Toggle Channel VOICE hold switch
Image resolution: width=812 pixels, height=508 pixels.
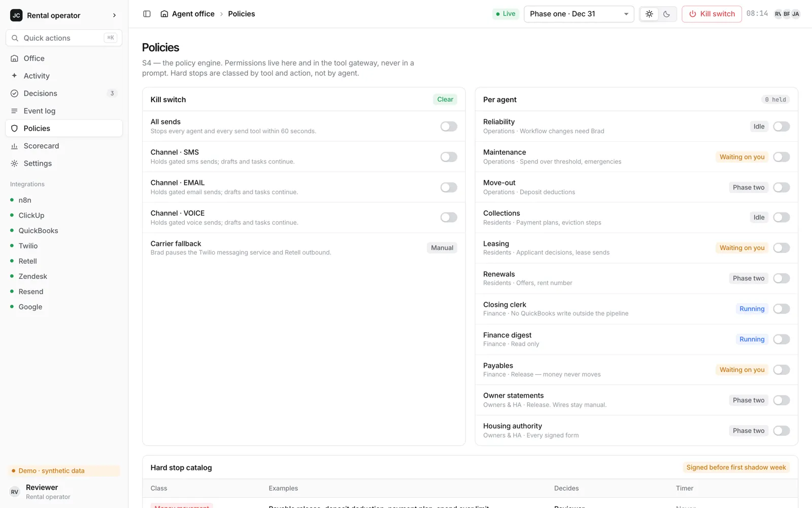(x=449, y=217)
